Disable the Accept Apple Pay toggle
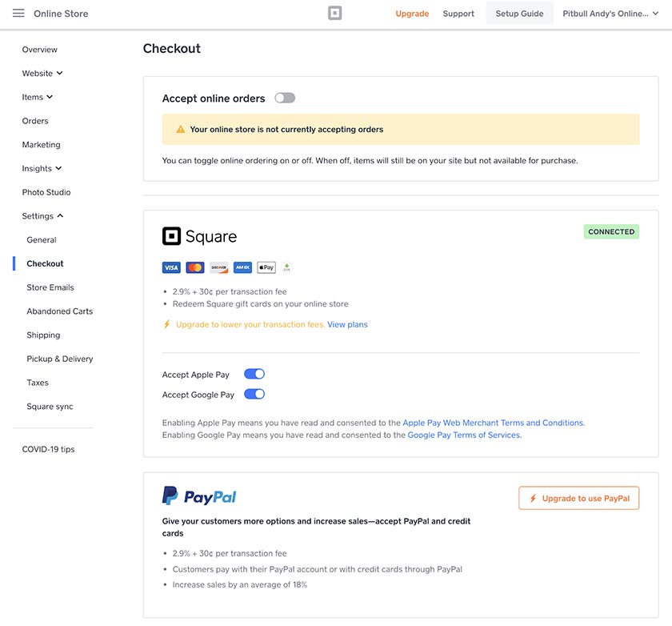Screen dimensions: 672x626 (x=254, y=374)
